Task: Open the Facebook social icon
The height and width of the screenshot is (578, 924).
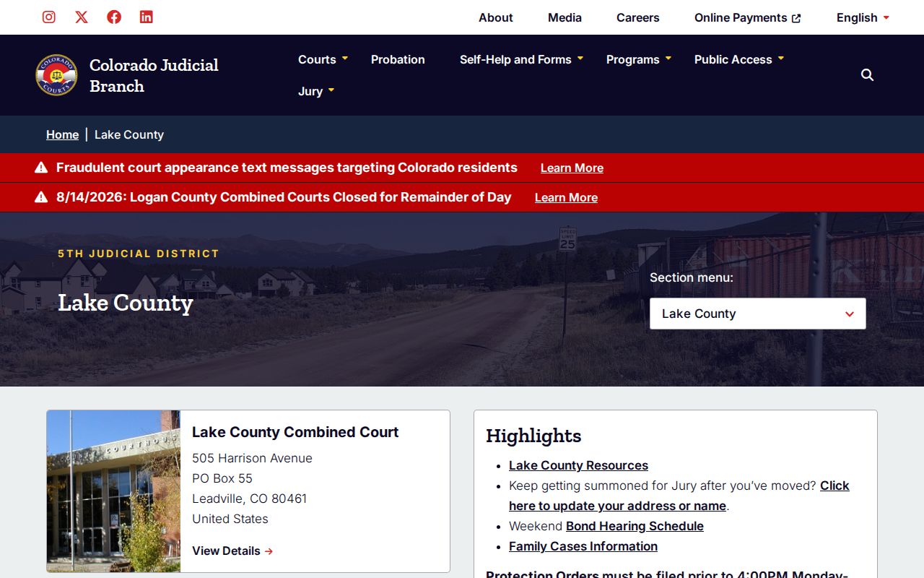Action: (x=114, y=17)
